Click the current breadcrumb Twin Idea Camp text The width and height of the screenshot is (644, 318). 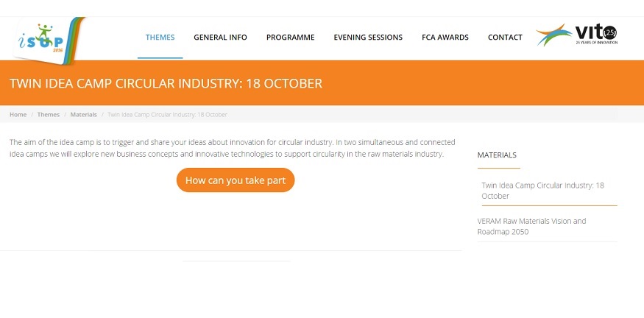tap(167, 115)
